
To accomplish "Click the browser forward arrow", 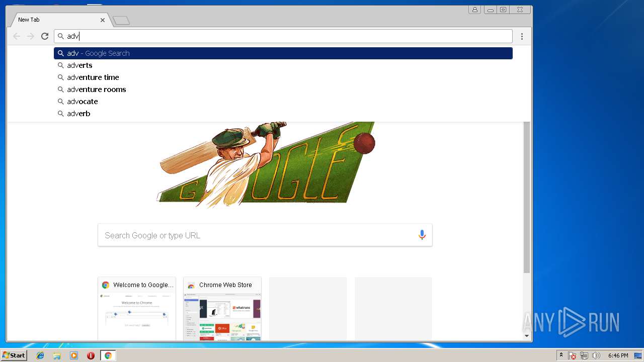I will click(x=31, y=36).
